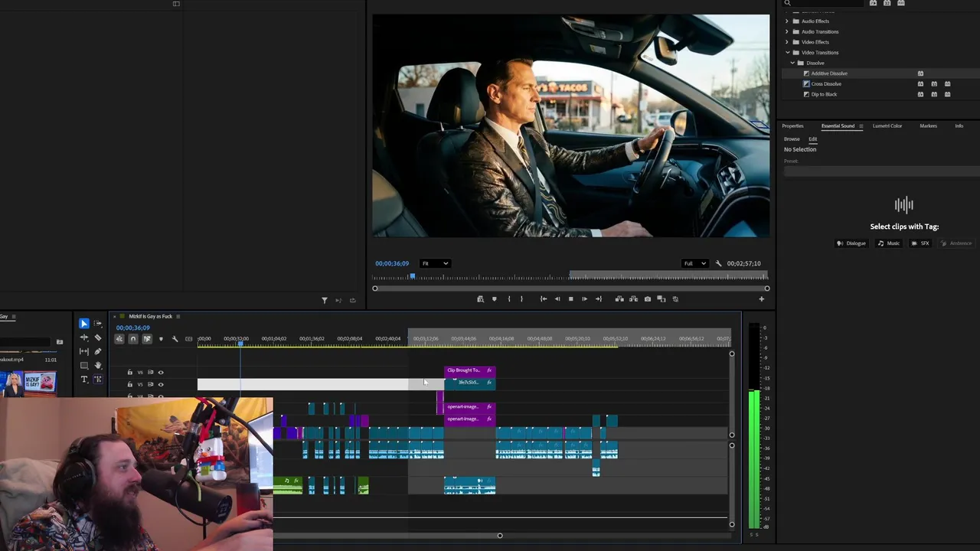
Task: Click the Extract button
Action: [633, 298]
